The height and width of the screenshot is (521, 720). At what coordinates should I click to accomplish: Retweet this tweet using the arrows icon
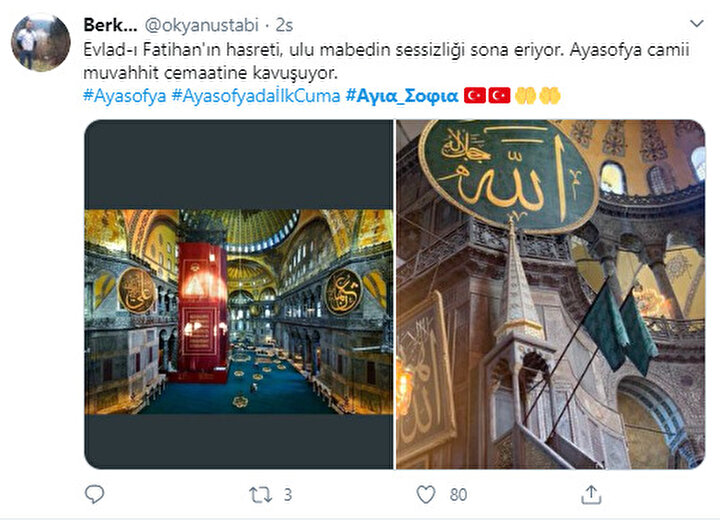(260, 495)
